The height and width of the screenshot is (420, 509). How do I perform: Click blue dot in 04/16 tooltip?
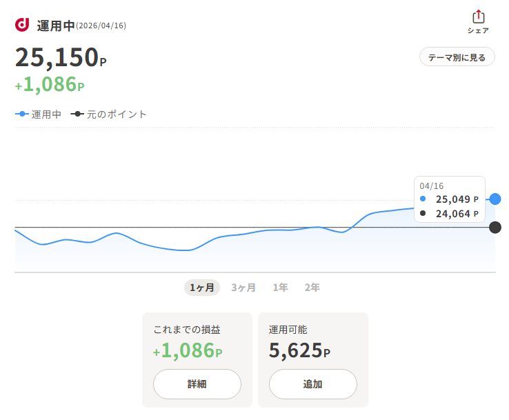pos(423,199)
